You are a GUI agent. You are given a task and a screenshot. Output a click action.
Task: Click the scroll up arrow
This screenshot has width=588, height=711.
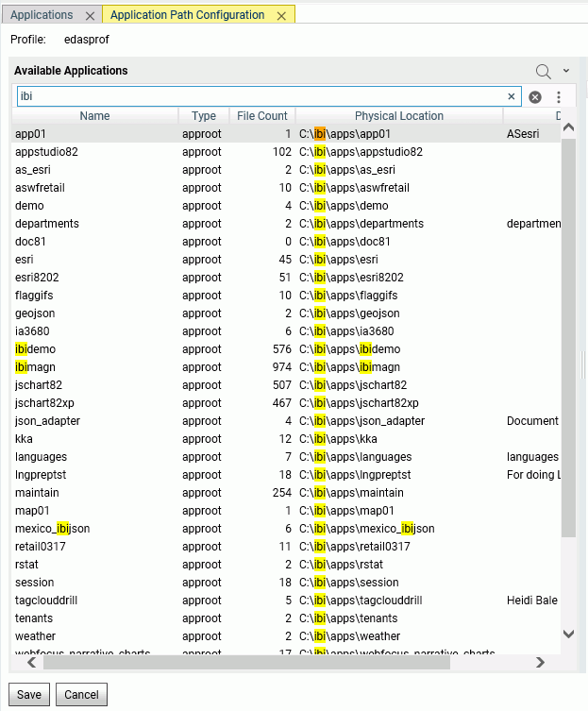pos(568,127)
